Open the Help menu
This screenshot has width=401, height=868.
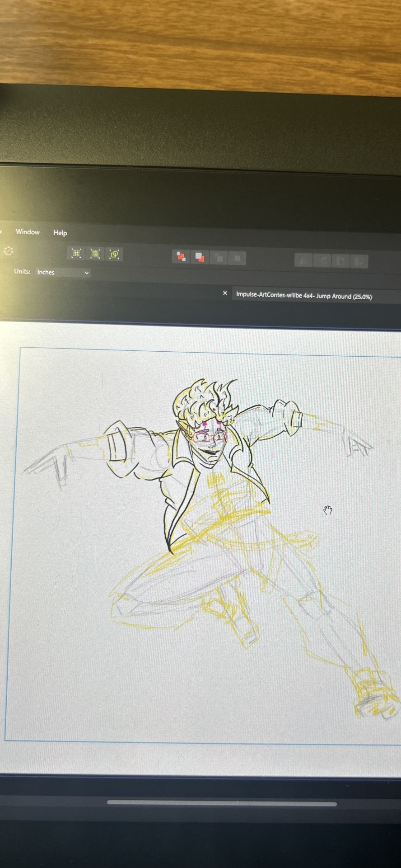tap(60, 233)
